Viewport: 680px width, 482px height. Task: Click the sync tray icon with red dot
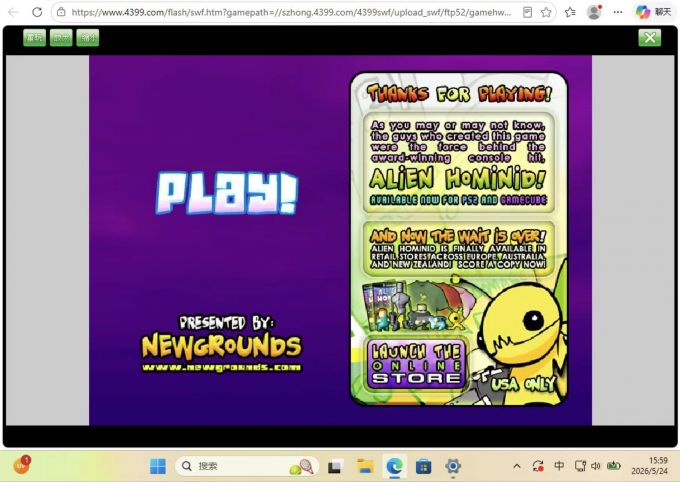click(x=538, y=466)
